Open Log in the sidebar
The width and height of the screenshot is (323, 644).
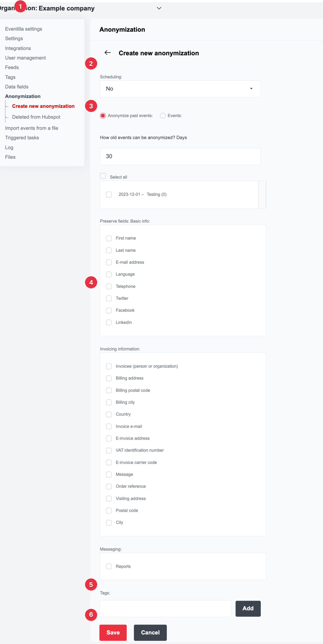tap(9, 147)
